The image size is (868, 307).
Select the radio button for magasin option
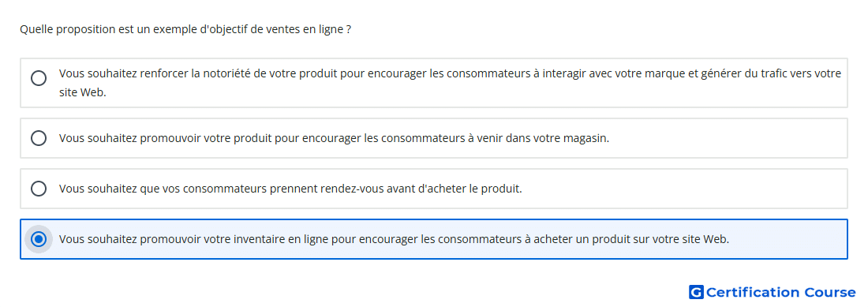[x=39, y=138]
